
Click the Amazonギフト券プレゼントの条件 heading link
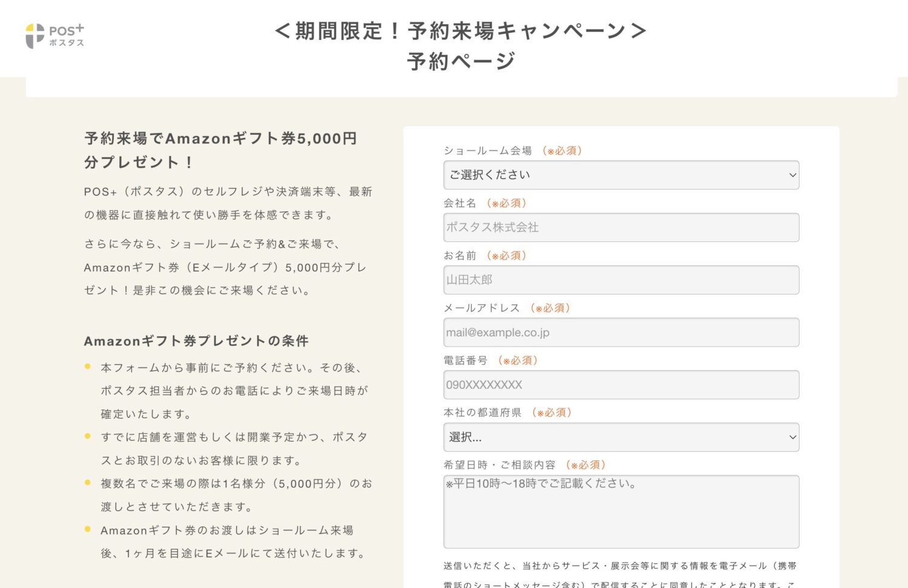coord(196,341)
